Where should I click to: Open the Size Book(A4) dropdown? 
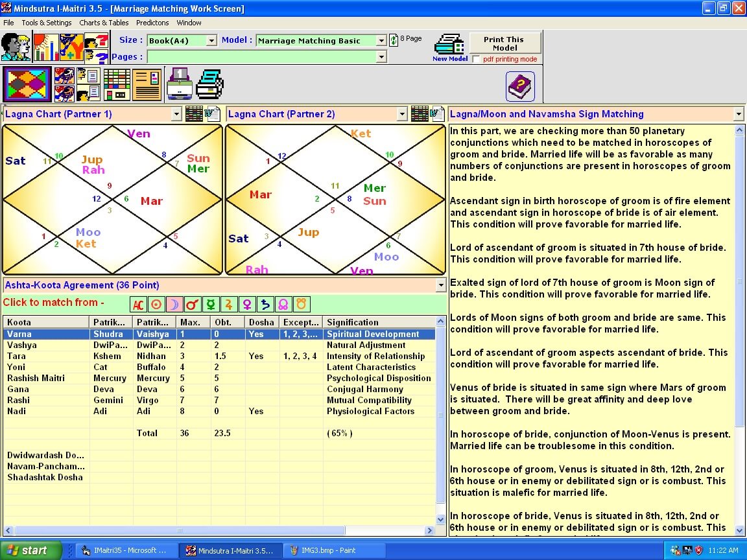211,41
